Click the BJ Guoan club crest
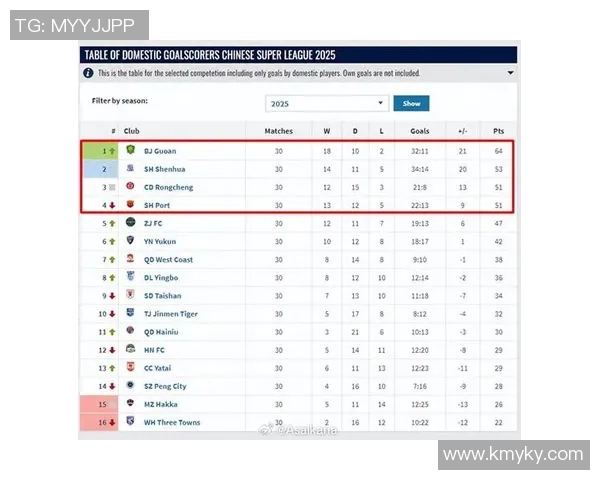Viewport: 600px width, 480px height. point(130,150)
